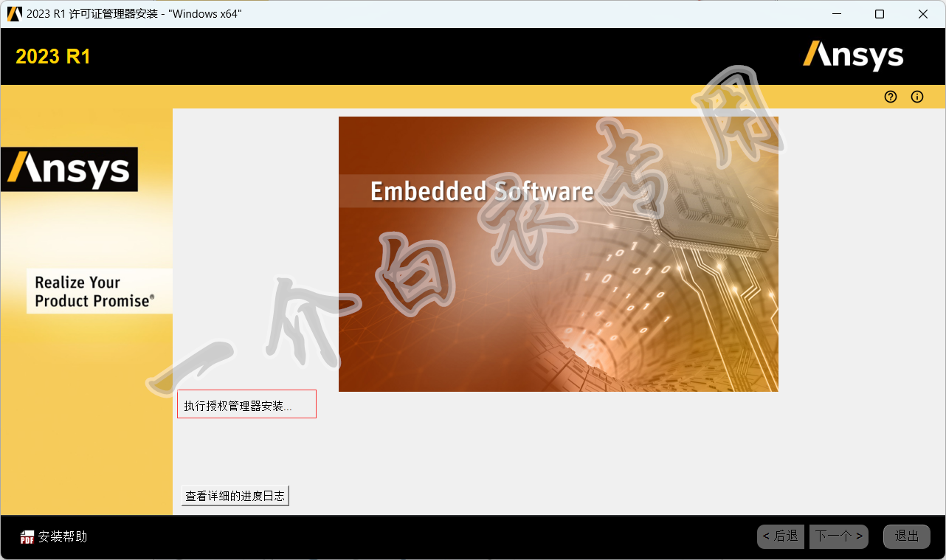Click the < 后退 button
Image resolution: width=946 pixels, height=560 pixels.
point(781,536)
